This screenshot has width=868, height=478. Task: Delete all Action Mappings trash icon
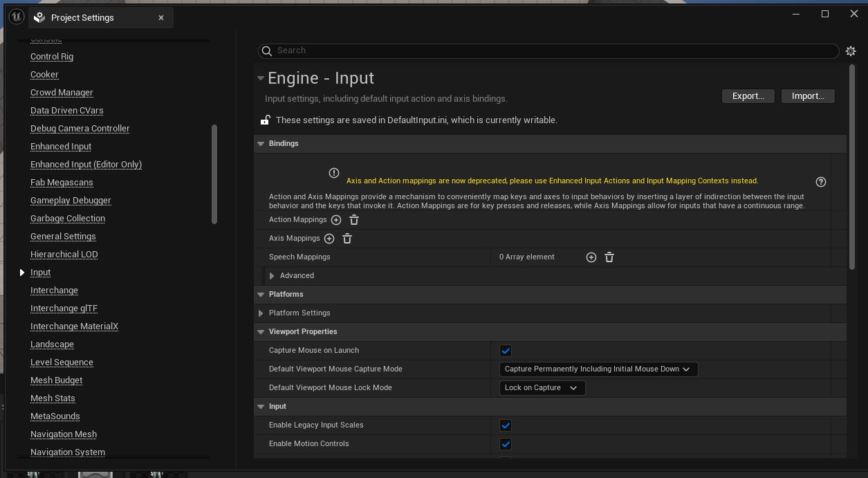(354, 220)
